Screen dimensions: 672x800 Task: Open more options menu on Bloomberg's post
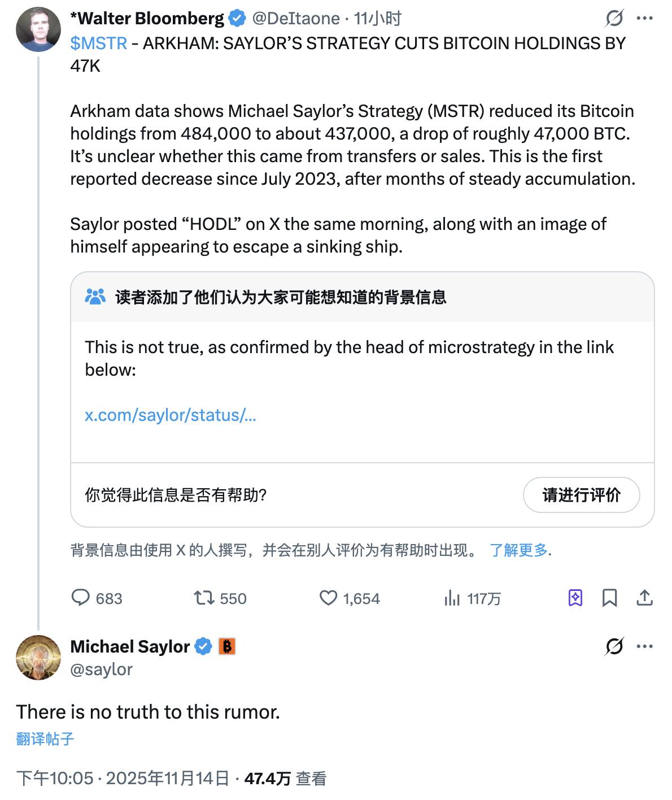tap(644, 19)
